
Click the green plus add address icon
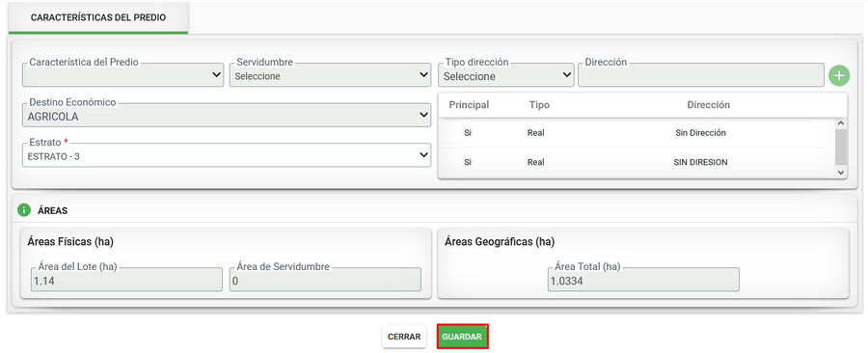(x=839, y=76)
